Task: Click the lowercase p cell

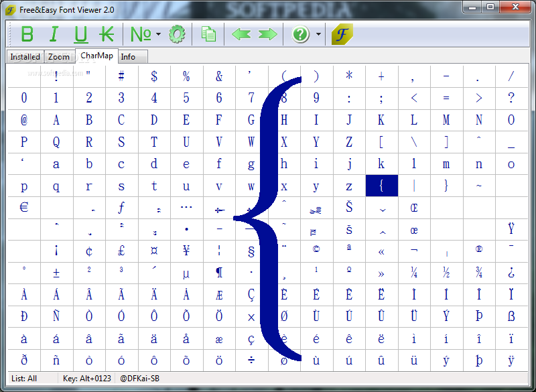Action: [x=24, y=186]
